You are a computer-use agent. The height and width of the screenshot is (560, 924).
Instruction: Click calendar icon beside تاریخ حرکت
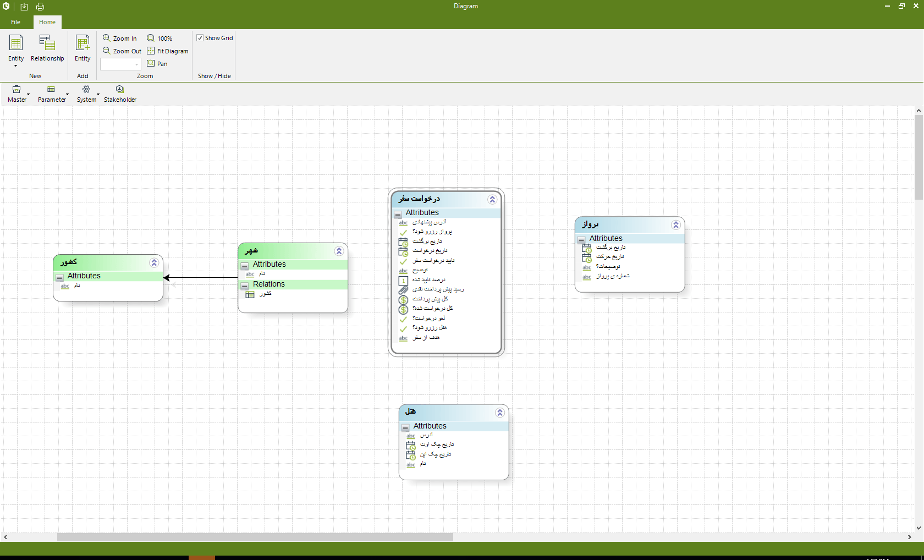point(587,257)
